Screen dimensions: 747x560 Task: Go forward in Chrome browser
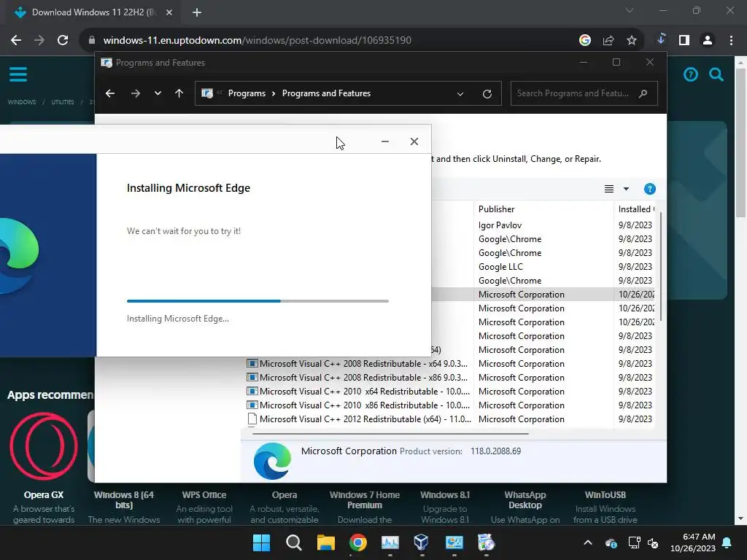39,41
